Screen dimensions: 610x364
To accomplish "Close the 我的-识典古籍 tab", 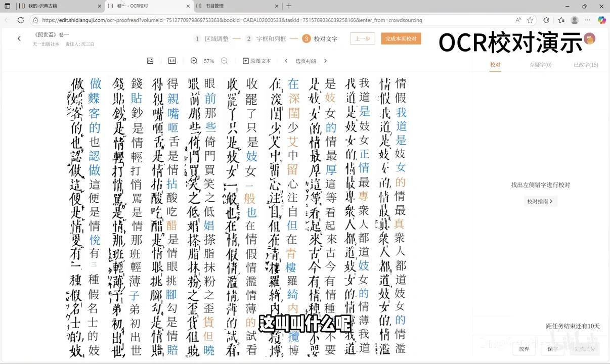I will [99, 6].
